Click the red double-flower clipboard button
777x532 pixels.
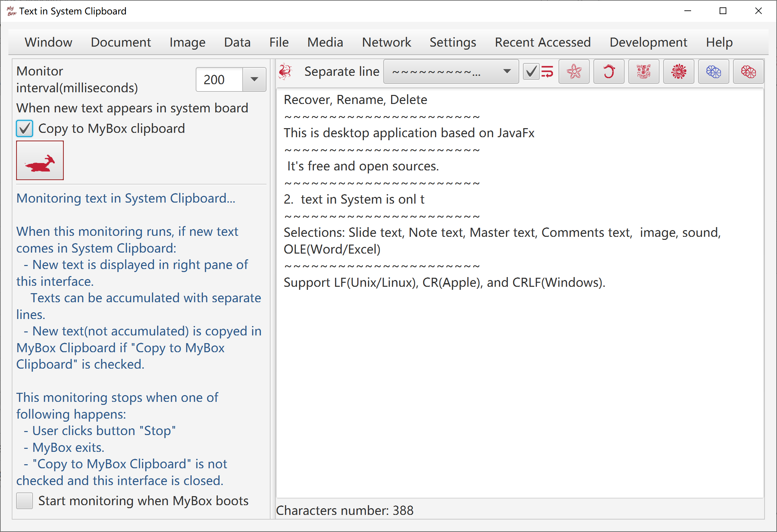[748, 71]
